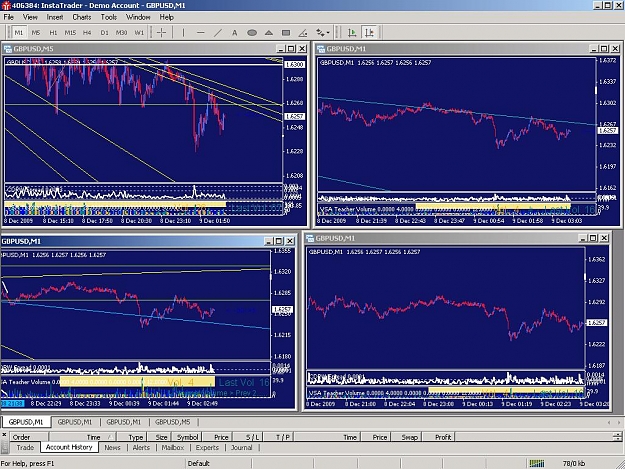This screenshot has height=469, width=625.
Task: Pick the Vertical Line drawing tool
Action: tap(183, 33)
